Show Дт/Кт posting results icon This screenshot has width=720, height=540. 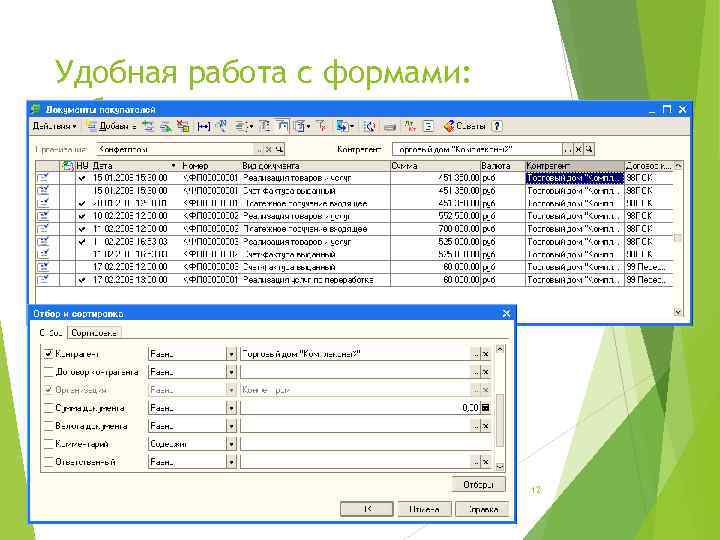(x=409, y=126)
